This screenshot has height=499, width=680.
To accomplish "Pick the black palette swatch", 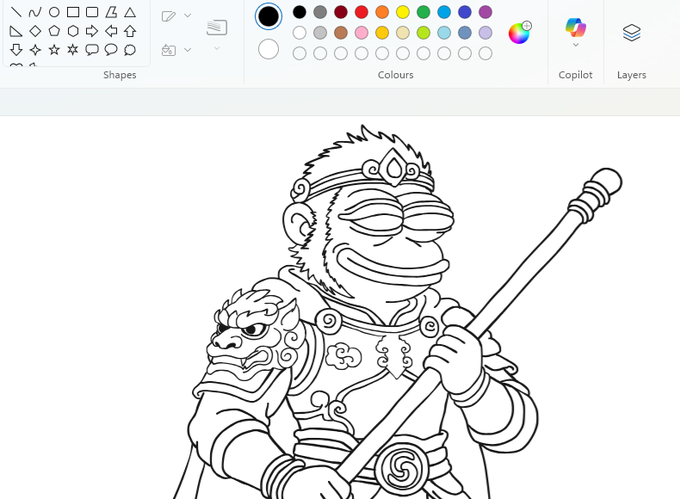I will 299,12.
